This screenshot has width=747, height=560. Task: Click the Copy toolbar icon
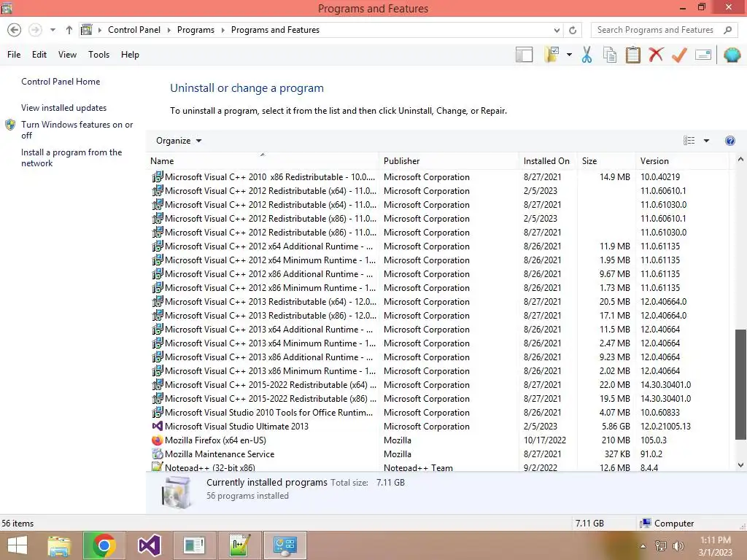[610, 55]
